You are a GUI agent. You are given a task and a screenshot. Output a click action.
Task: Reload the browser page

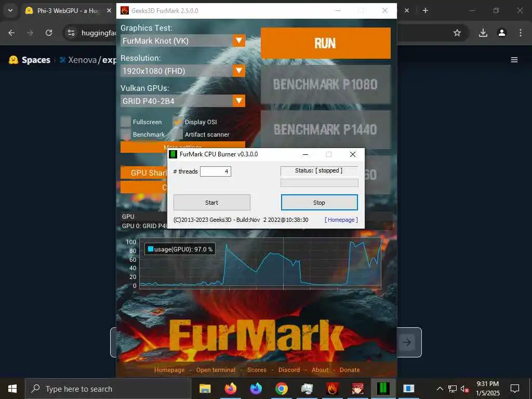click(x=49, y=33)
